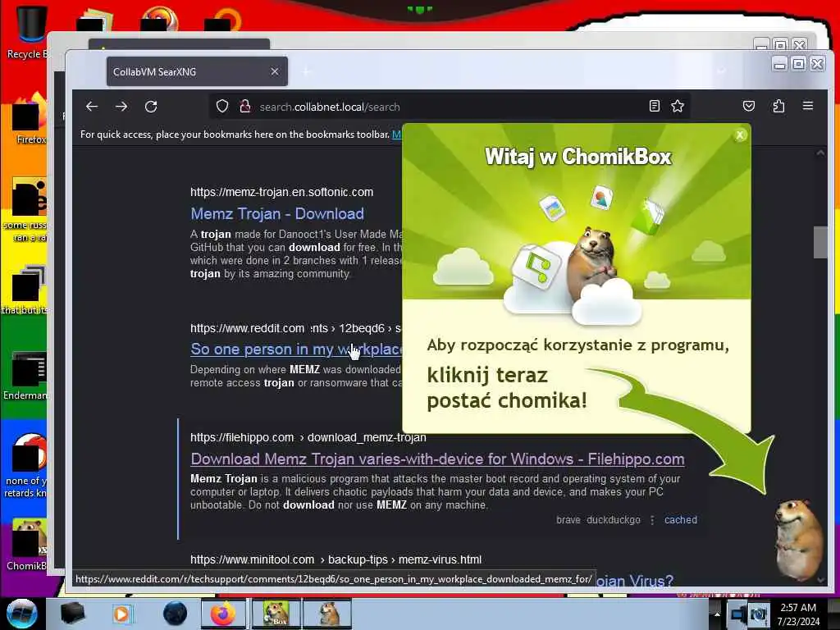Image resolution: width=840 pixels, height=630 pixels.
Task: Click the padlock site security icon
Action: [245, 106]
